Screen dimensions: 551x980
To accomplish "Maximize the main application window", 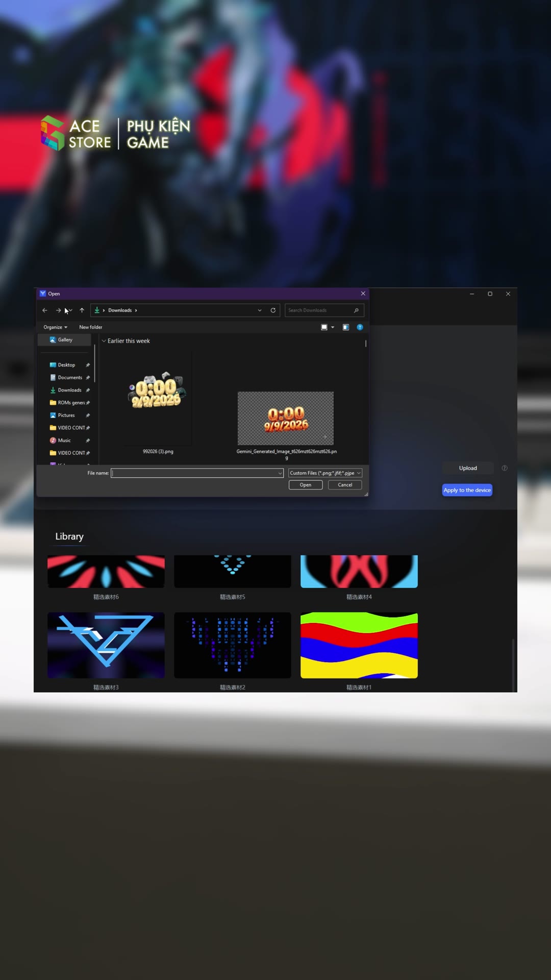I will 490,294.
